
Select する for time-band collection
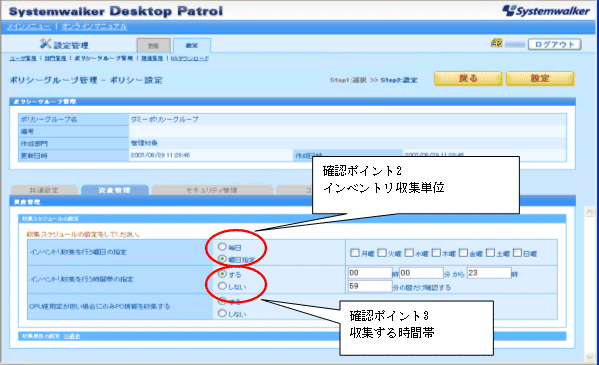tap(222, 274)
